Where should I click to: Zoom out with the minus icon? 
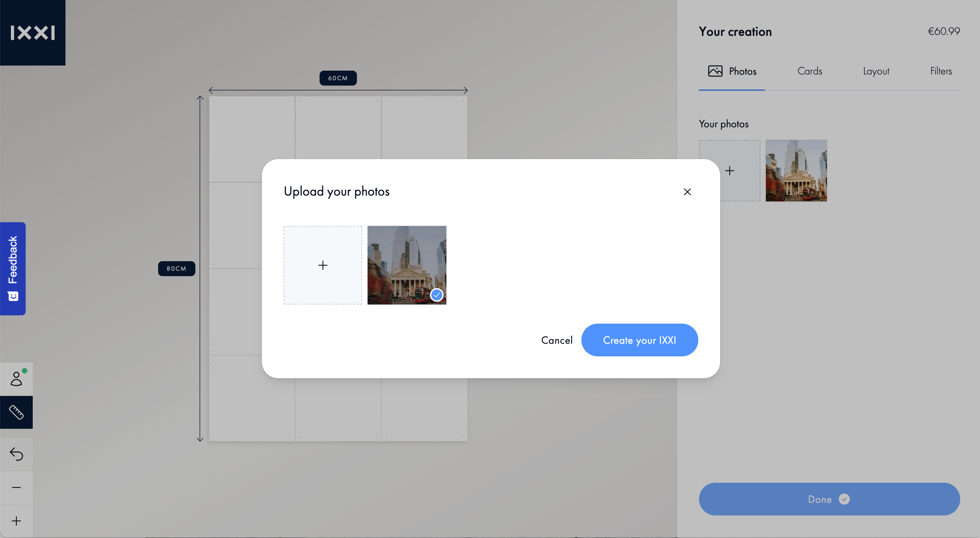pos(16,487)
